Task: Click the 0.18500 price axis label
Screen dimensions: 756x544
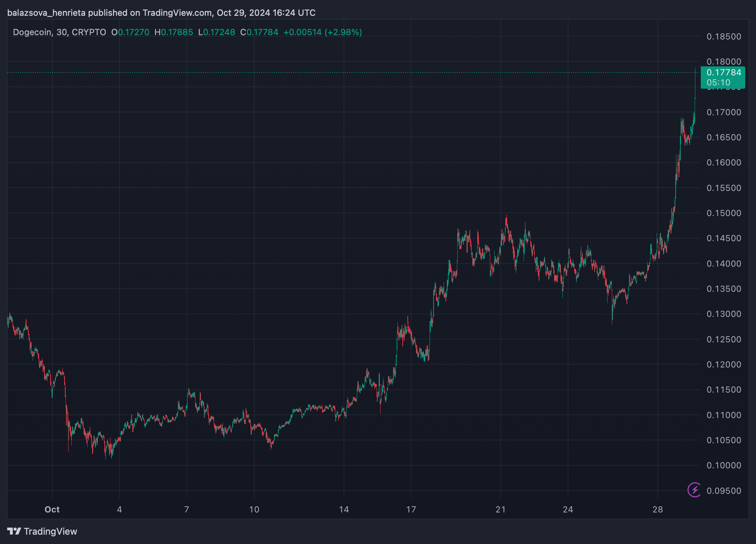Action: click(x=723, y=37)
